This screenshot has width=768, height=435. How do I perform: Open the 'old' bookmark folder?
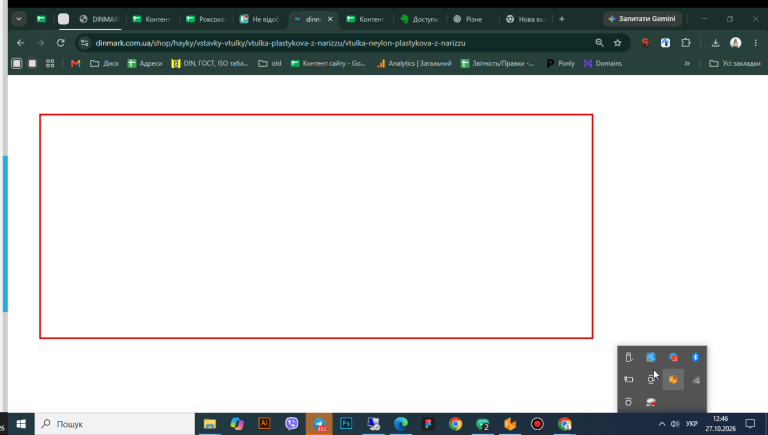pyautogui.click(x=270, y=63)
